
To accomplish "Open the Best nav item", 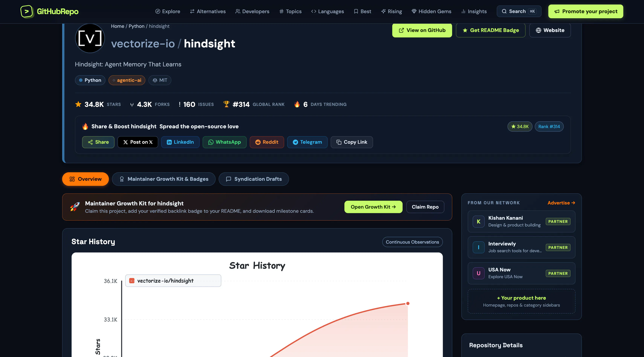I will tap(362, 11).
